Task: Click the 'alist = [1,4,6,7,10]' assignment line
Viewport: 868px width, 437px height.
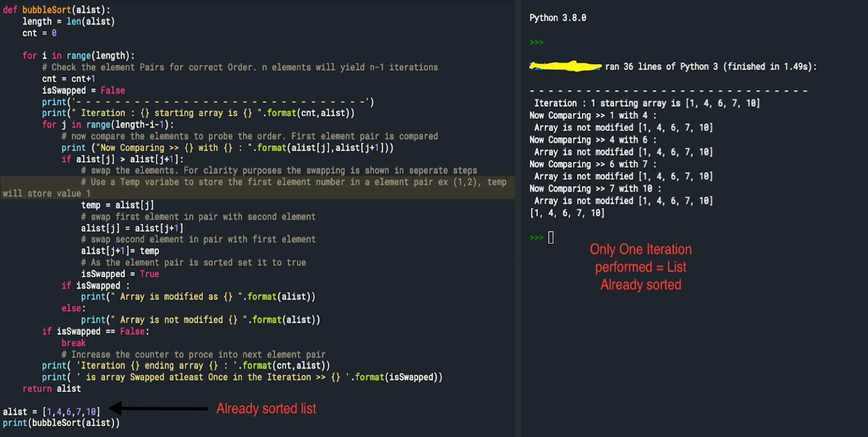Action: click(x=51, y=412)
